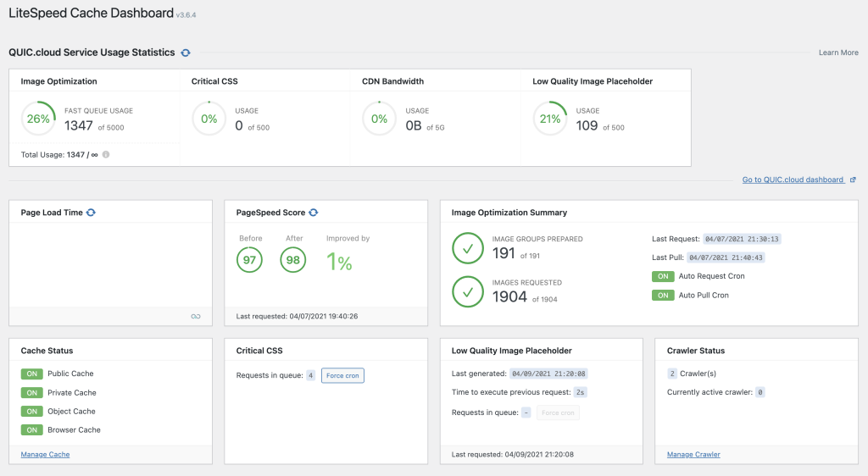The height and width of the screenshot is (476, 868).
Task: Toggle the Auto Pull Cron ON switch
Action: [663, 296]
